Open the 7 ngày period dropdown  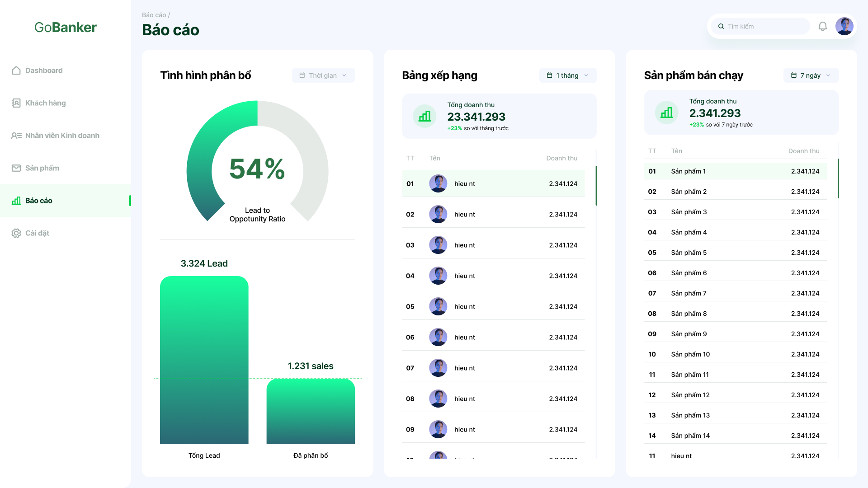point(811,75)
